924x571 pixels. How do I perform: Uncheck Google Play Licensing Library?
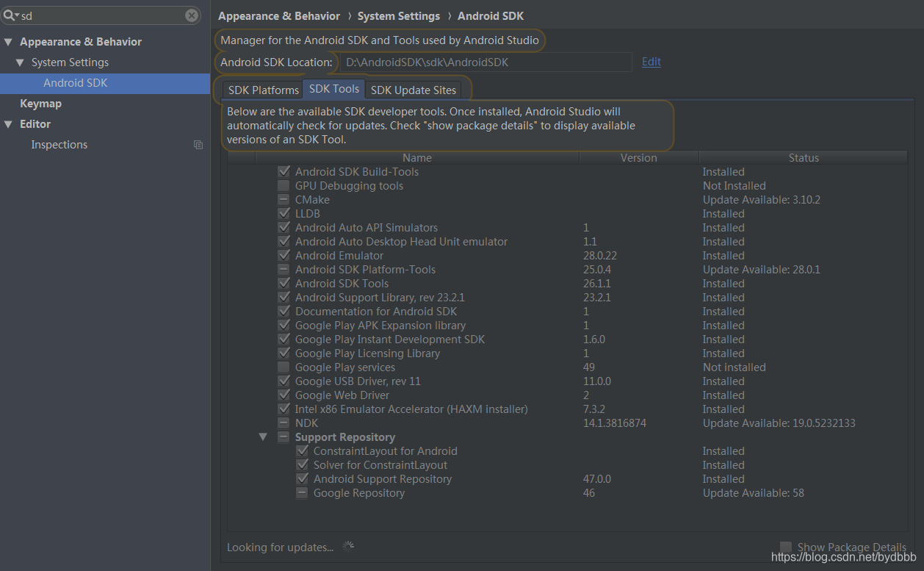(x=284, y=353)
